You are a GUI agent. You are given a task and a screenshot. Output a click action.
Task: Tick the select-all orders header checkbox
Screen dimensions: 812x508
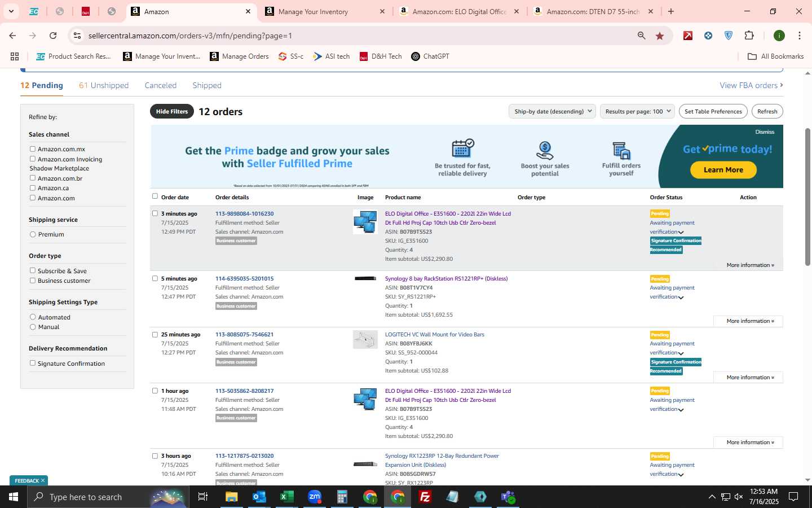tap(155, 196)
